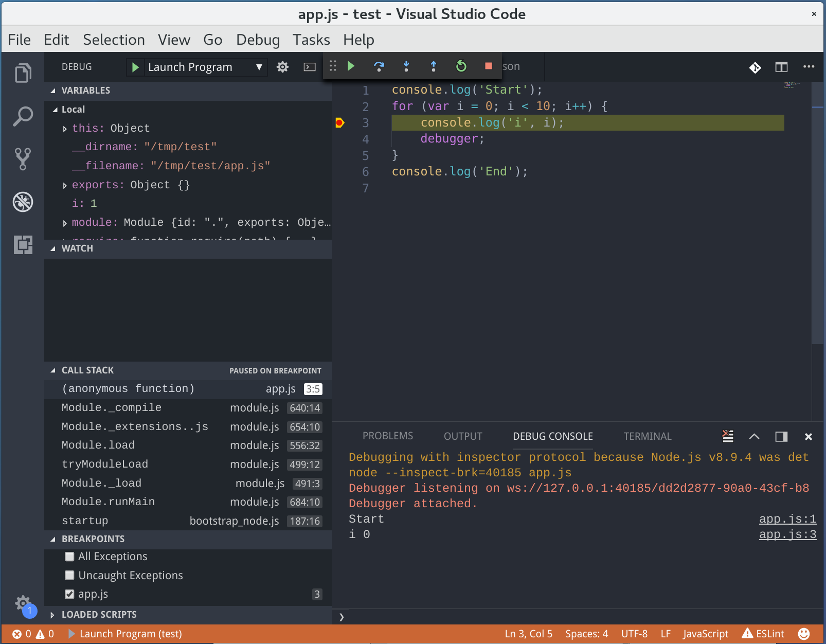Select the 'i: 1' variable row
The image size is (826, 644).
[188, 204]
